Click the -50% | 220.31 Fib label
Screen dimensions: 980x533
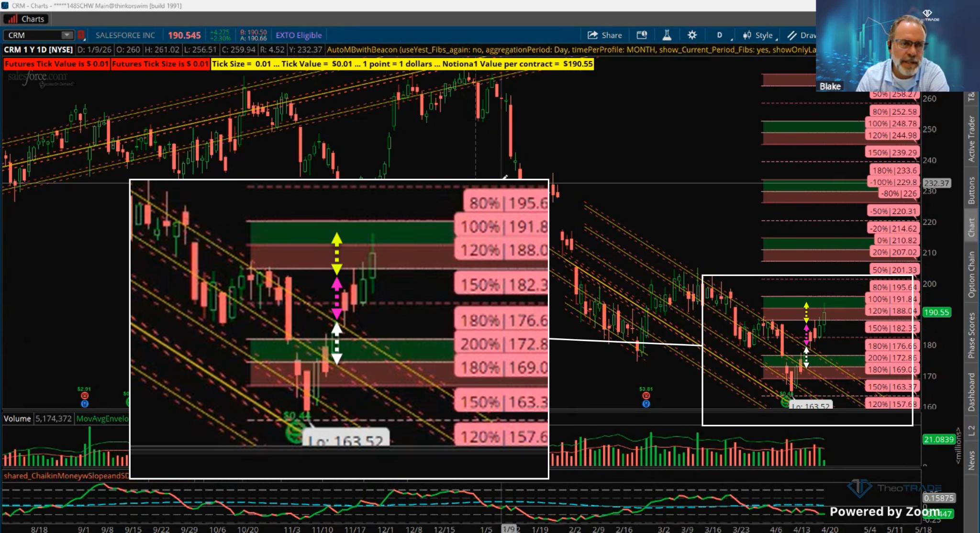893,211
